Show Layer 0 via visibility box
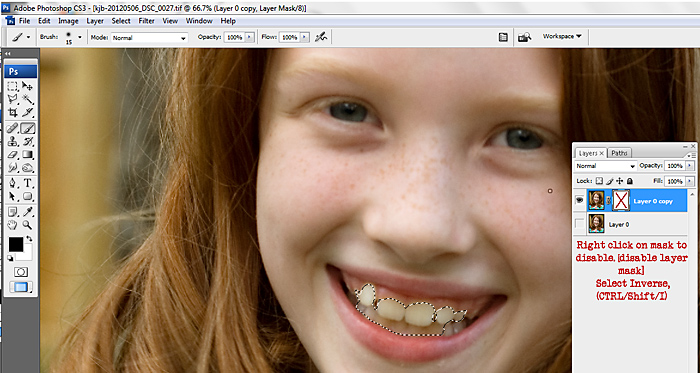The width and height of the screenshot is (700, 373). pos(579,224)
